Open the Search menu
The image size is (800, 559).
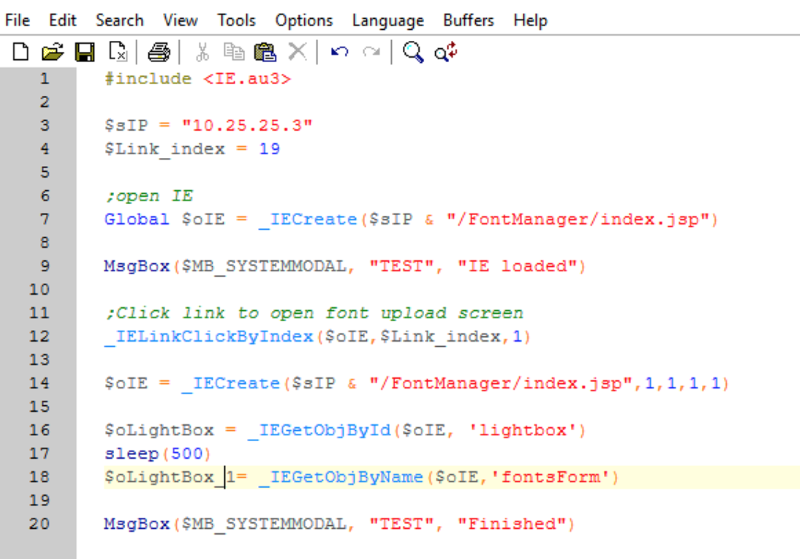tap(119, 20)
